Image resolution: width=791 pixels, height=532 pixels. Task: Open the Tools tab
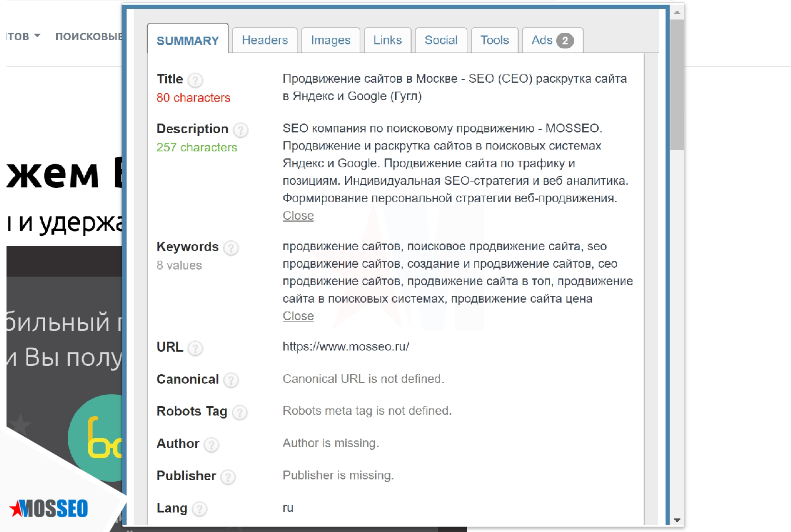tap(494, 40)
